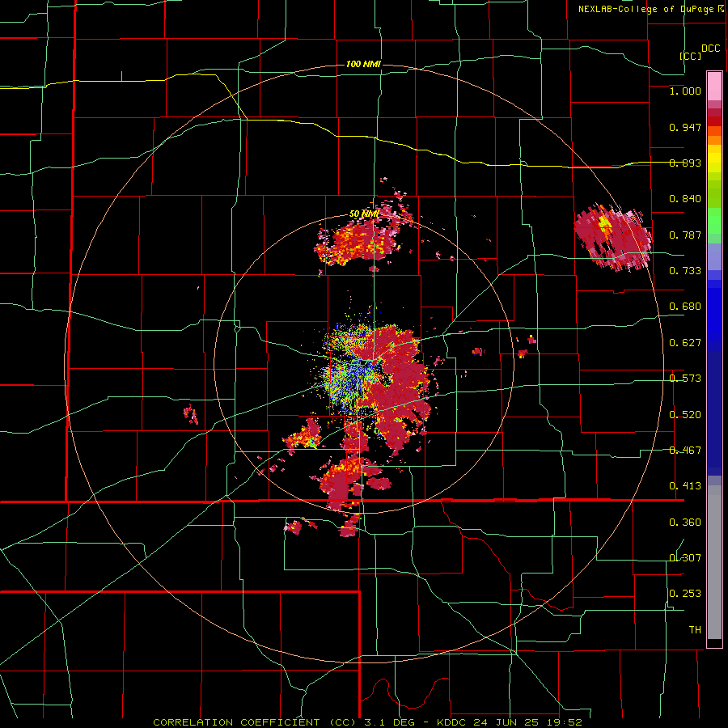Click the 0.947 value on the color scale

[x=685, y=127]
